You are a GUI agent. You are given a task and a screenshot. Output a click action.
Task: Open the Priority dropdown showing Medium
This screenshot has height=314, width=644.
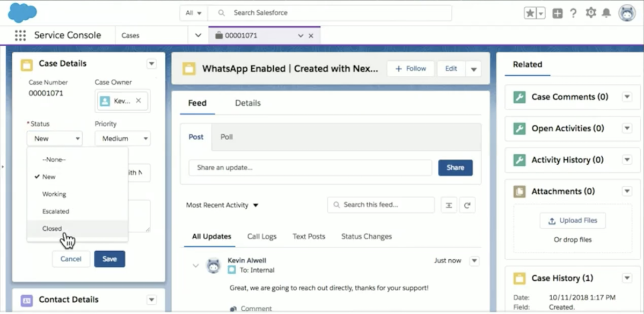[122, 138]
